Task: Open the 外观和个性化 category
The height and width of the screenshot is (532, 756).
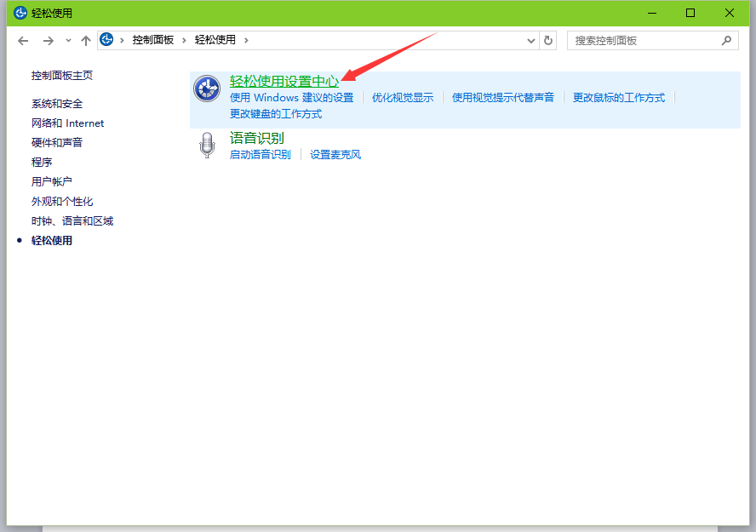Action: click(x=62, y=202)
